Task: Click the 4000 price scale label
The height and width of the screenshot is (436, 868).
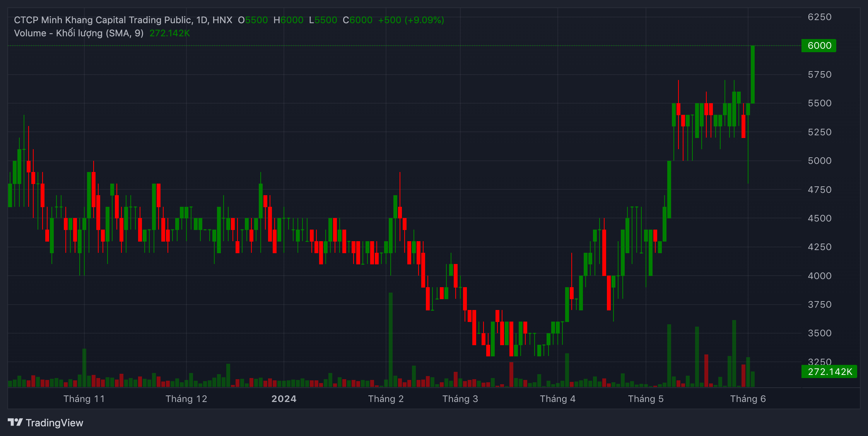Action: [x=819, y=276]
